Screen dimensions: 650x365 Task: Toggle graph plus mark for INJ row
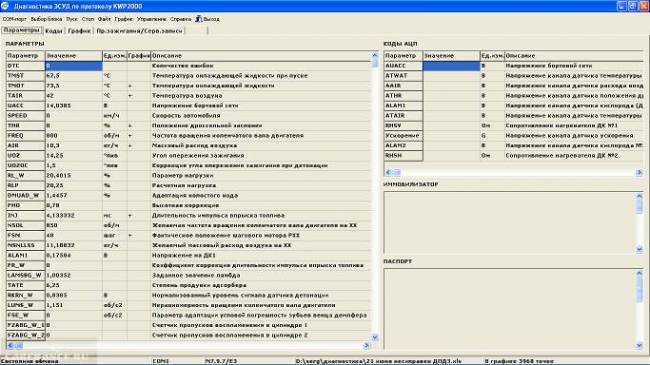(x=130, y=216)
